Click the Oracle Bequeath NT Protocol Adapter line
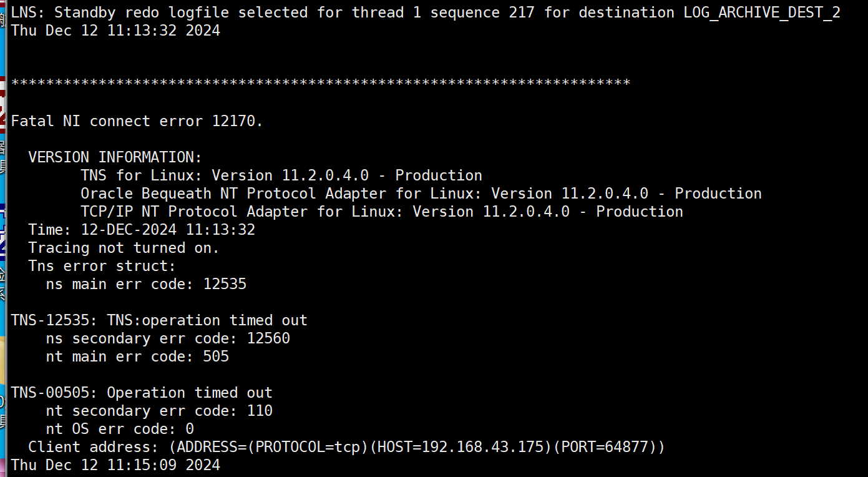The height and width of the screenshot is (477, 868). (x=421, y=194)
